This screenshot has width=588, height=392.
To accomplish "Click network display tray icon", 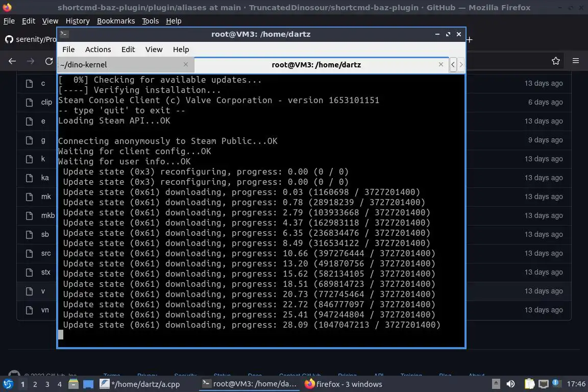I will [x=543, y=384].
